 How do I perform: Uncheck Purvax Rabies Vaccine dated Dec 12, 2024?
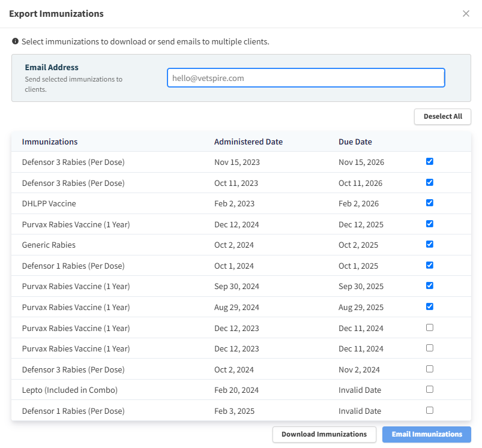429,223
